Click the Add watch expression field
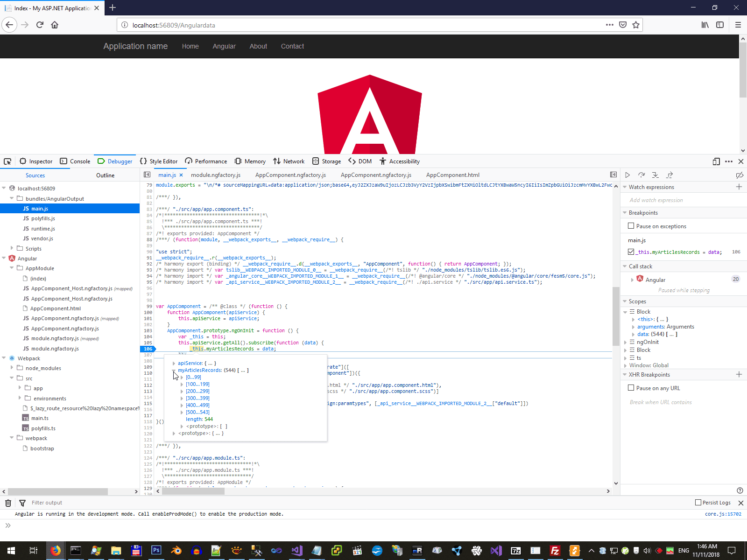Image resolution: width=747 pixels, height=560 pixels. 684,200
